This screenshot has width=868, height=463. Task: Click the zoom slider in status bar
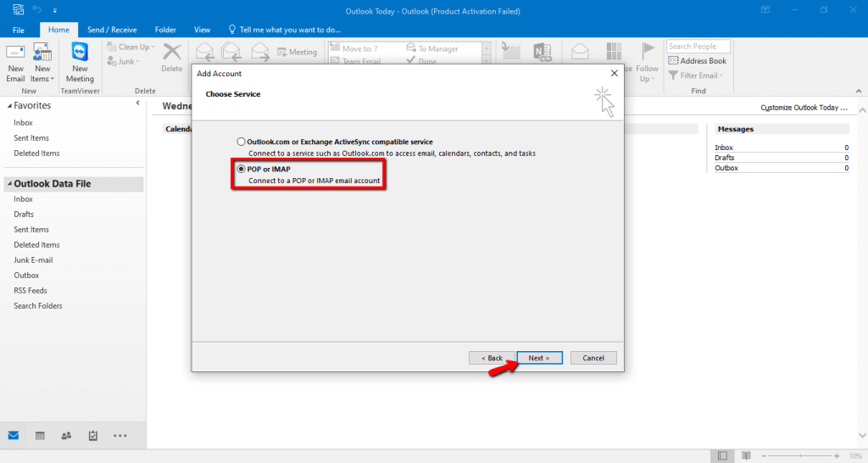click(800, 456)
